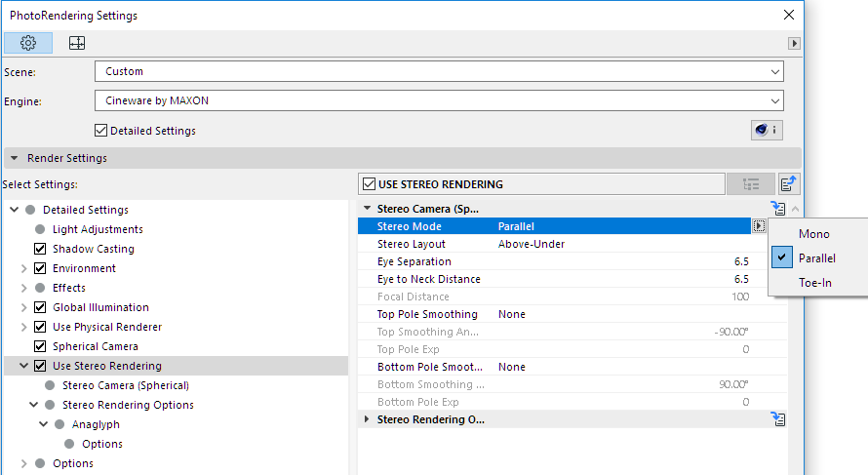The height and width of the screenshot is (475, 868).
Task: Toggle the Detailed Settings checkbox
Action: (101, 131)
